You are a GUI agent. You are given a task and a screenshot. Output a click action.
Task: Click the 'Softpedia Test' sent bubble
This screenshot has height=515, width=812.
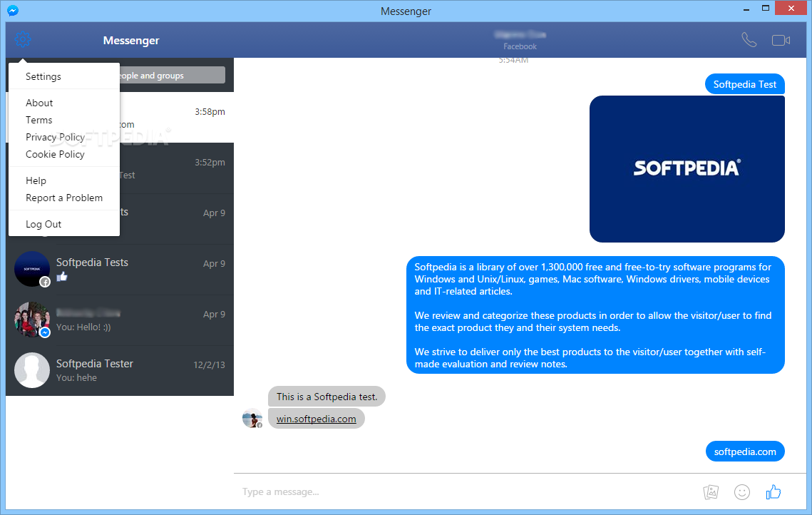tap(745, 84)
